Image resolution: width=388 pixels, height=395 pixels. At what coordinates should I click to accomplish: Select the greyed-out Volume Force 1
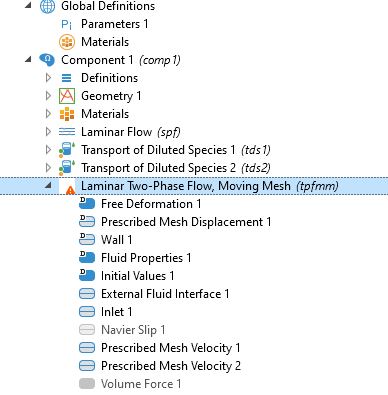[141, 384]
